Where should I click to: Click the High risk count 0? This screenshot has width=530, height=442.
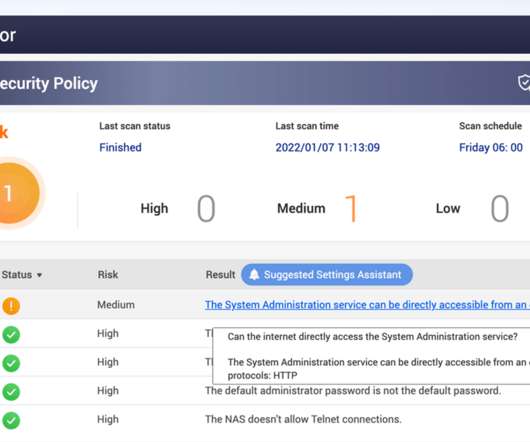coord(206,208)
